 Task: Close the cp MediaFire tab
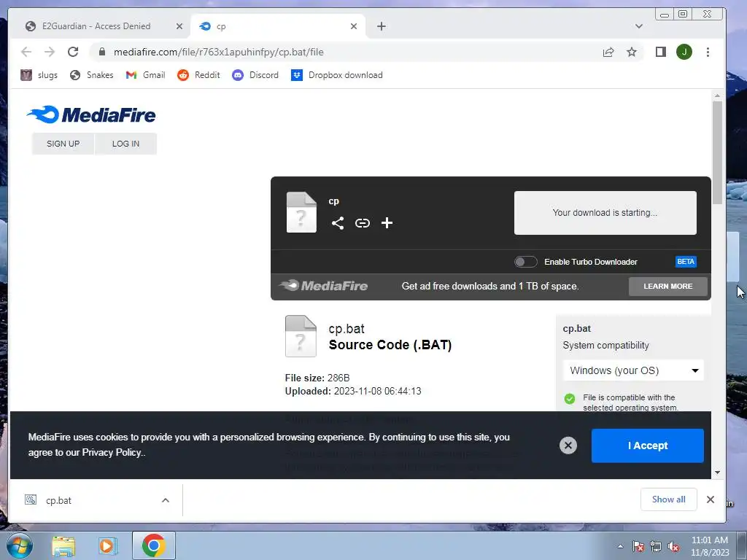pyautogui.click(x=354, y=26)
